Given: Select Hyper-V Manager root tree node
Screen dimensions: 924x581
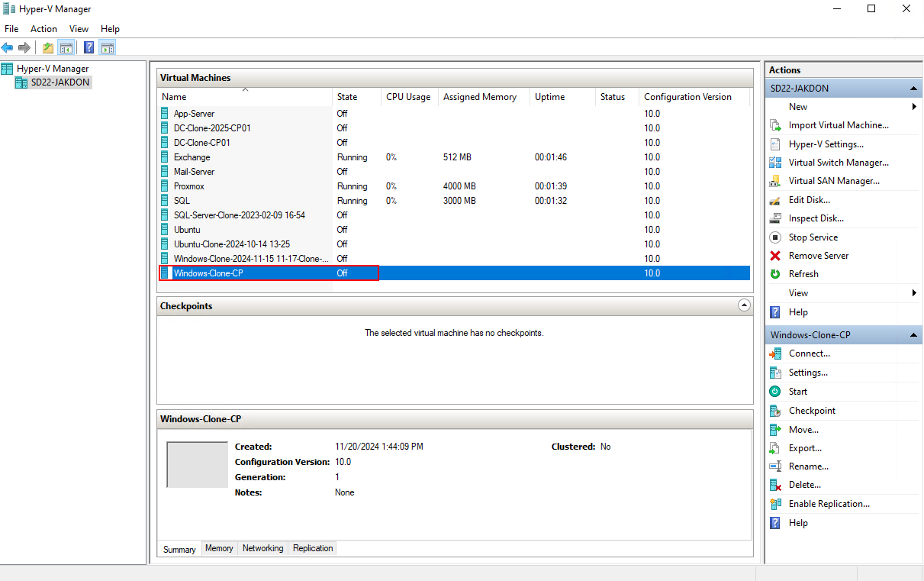Looking at the screenshot, I should pos(52,69).
